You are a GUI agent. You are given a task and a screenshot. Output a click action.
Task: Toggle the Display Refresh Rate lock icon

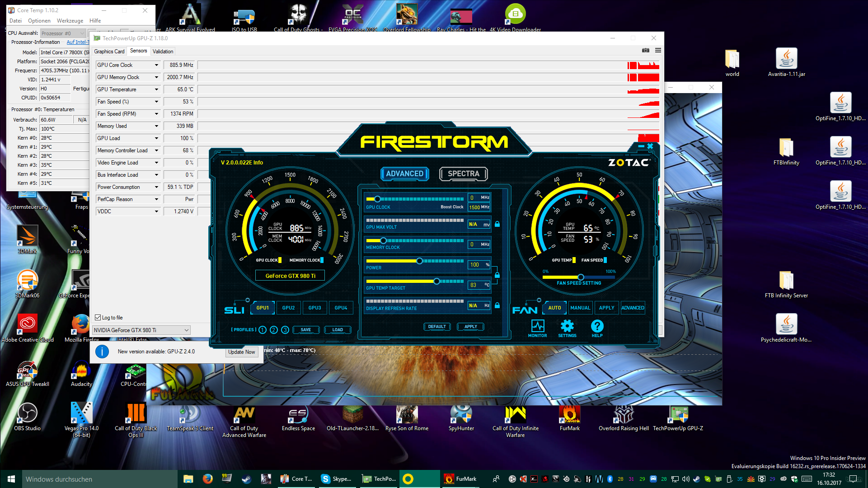[497, 305]
